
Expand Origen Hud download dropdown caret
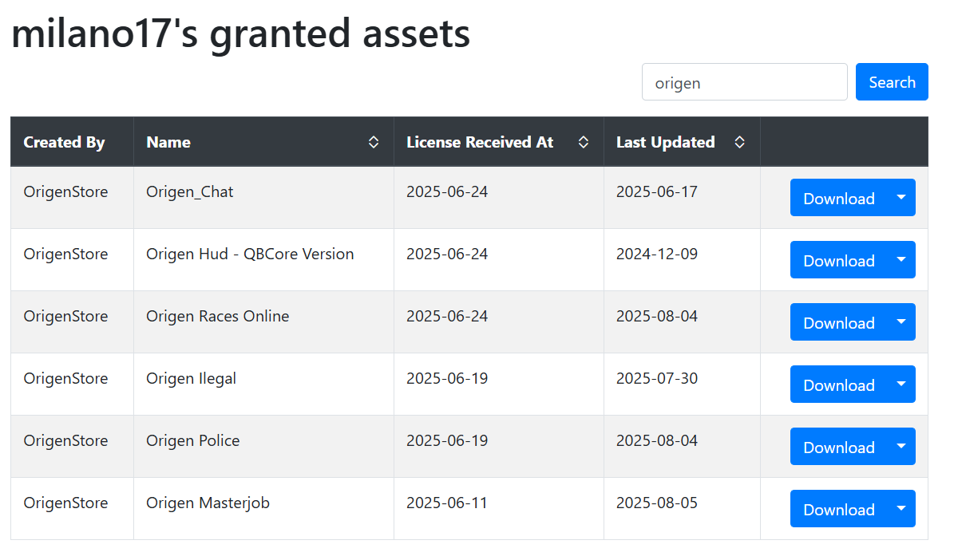pyautogui.click(x=901, y=259)
